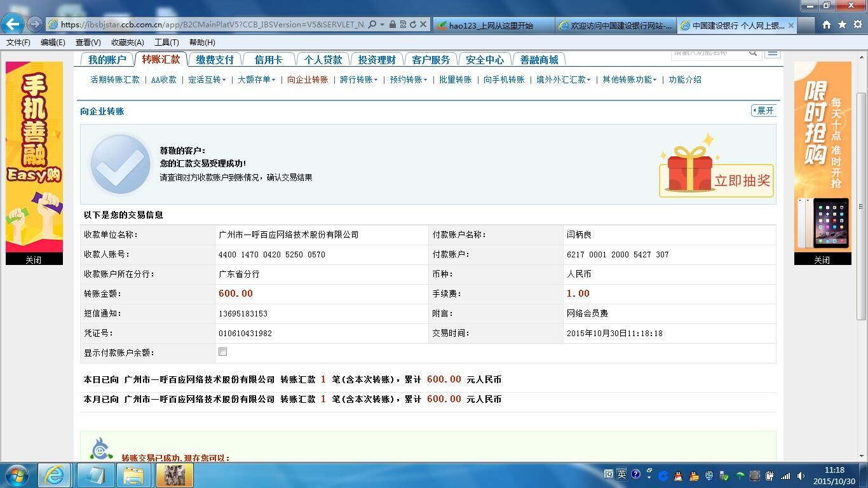The image size is (868, 488).
Task: Open the 收藏夹(A) browser menu
Action: tap(127, 43)
